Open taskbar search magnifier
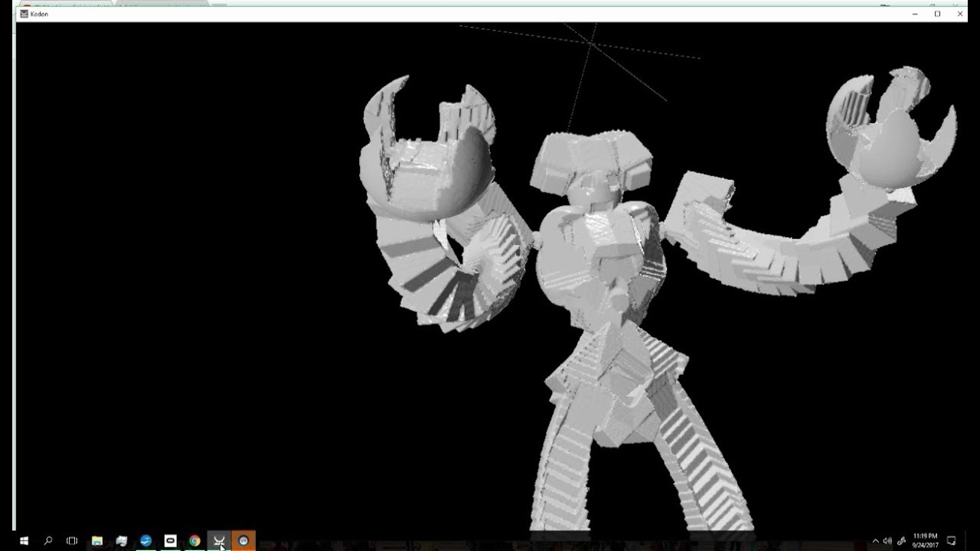Image resolution: width=980 pixels, height=551 pixels. [48, 540]
